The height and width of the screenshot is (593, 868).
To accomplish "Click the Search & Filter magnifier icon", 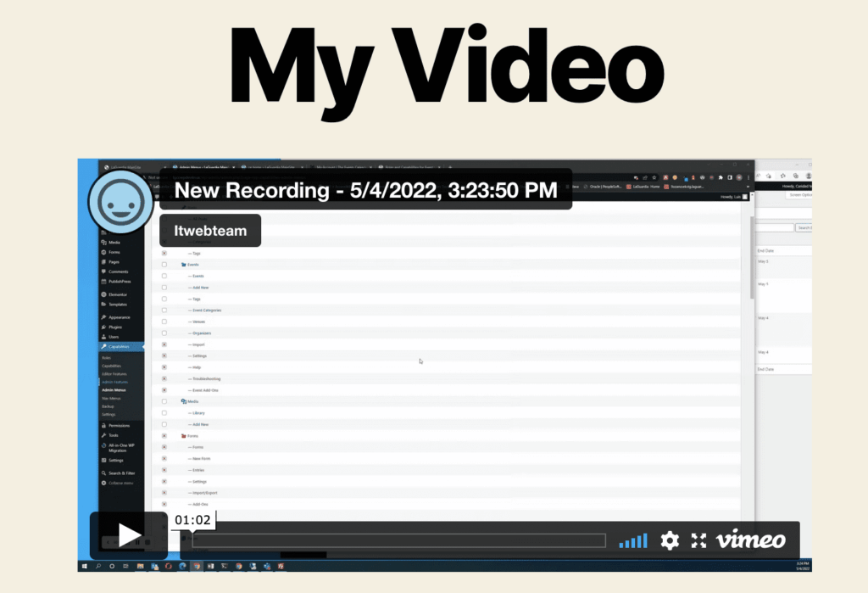I will [103, 473].
